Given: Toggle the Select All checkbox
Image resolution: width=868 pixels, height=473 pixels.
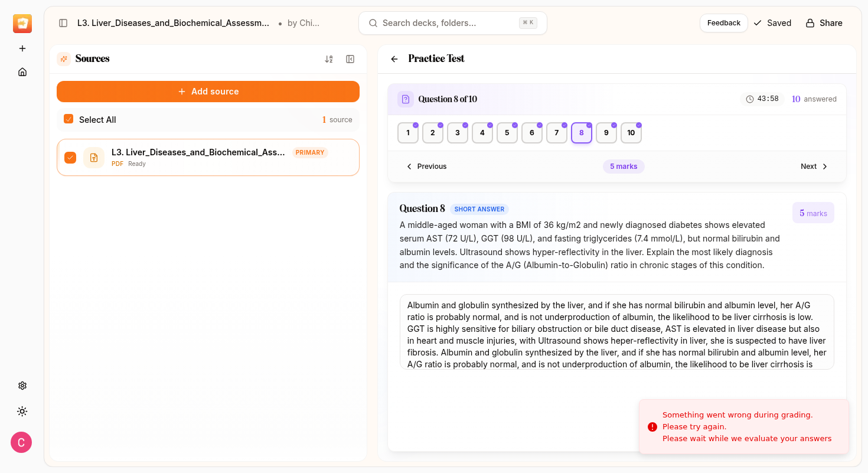Looking at the screenshot, I should (x=68, y=119).
